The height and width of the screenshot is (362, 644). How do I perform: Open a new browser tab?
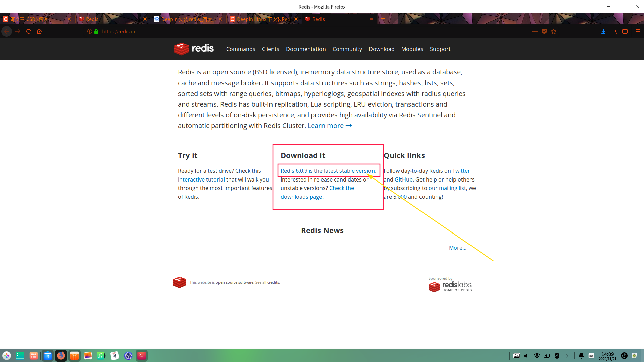(383, 19)
